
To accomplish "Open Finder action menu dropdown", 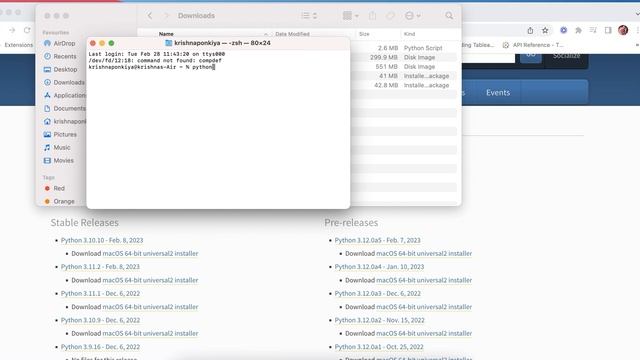I will 412,16.
